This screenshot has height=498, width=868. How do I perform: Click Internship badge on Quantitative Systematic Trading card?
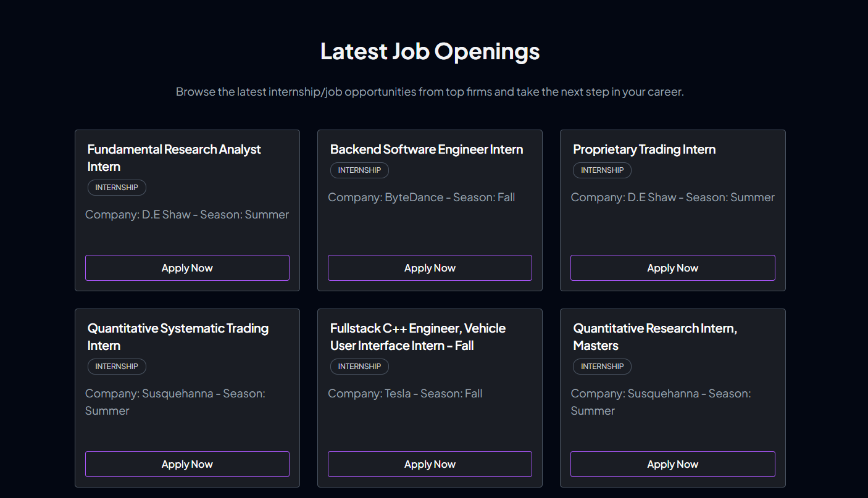tap(117, 367)
